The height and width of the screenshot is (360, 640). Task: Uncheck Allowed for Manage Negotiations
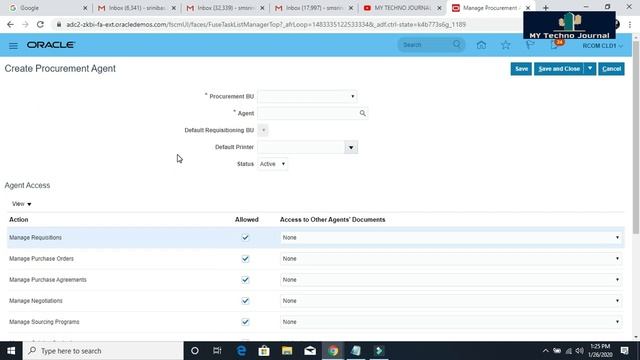pos(245,301)
